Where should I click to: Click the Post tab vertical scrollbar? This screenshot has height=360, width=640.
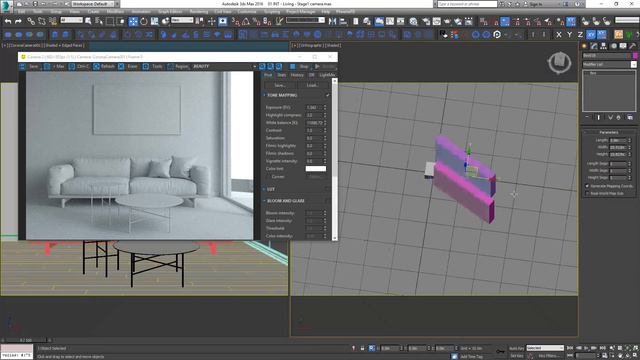point(335,159)
